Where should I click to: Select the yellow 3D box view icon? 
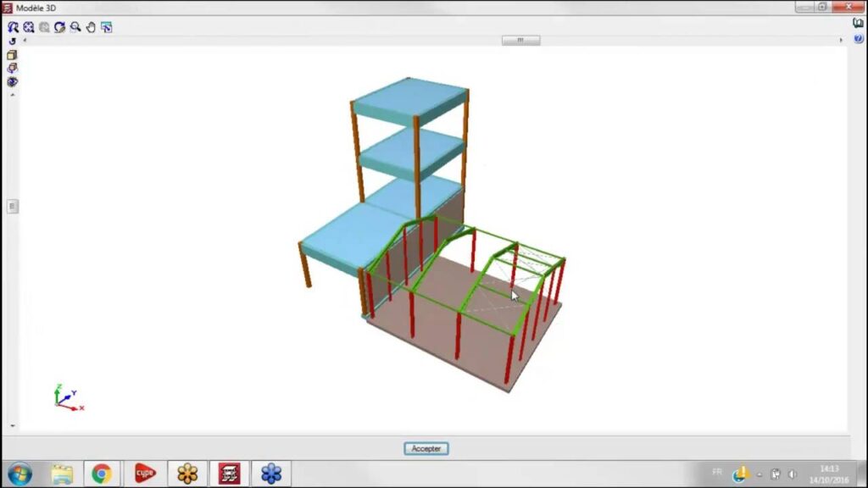(x=12, y=55)
